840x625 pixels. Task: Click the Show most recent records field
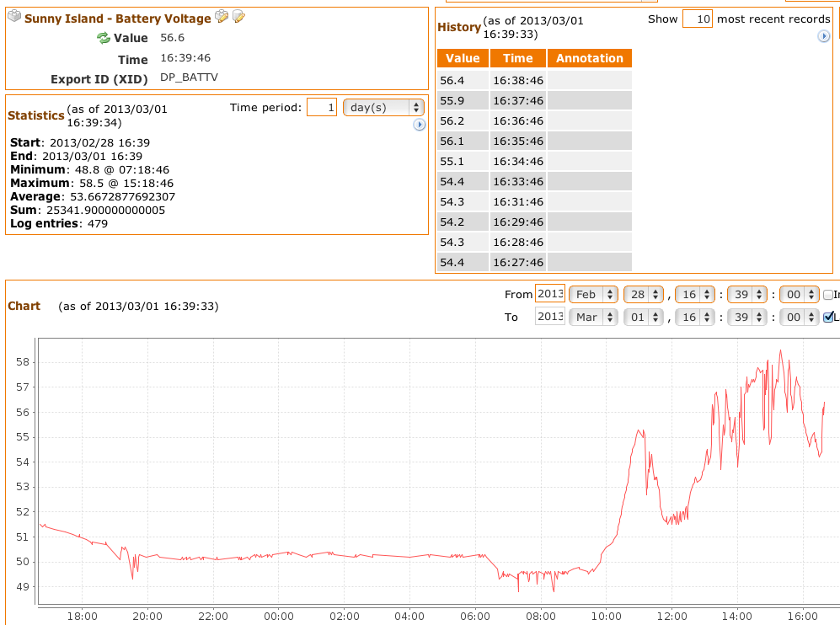[x=698, y=19]
